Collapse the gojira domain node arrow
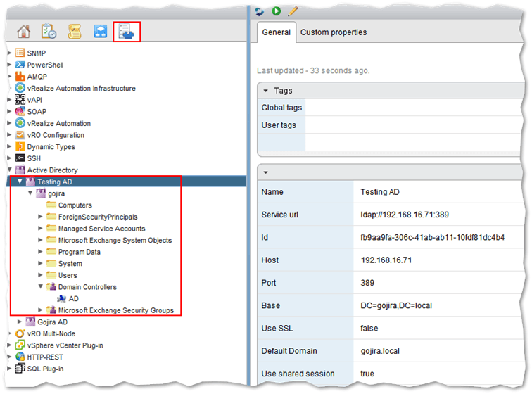Viewport: 532px width, 394px height. tap(30, 193)
